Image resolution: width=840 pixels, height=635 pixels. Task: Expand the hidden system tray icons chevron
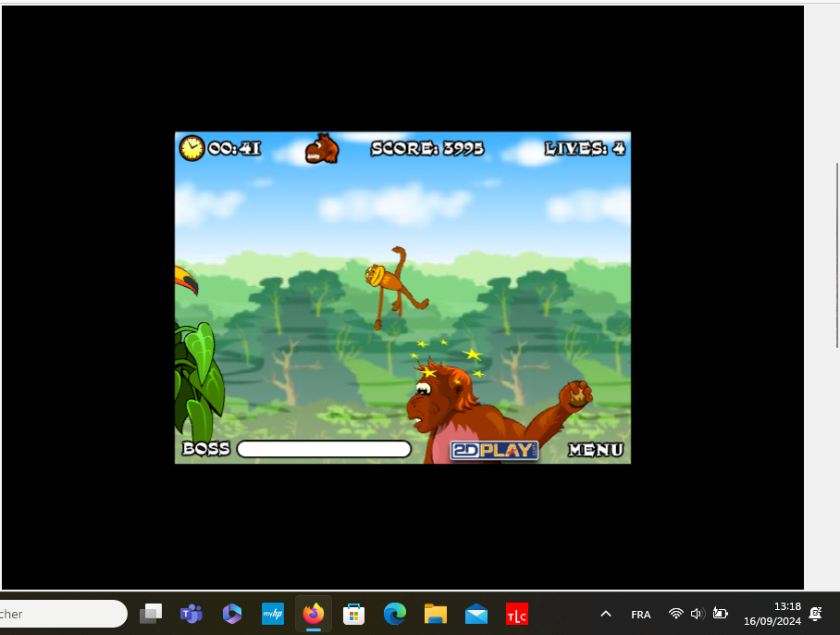(606, 614)
